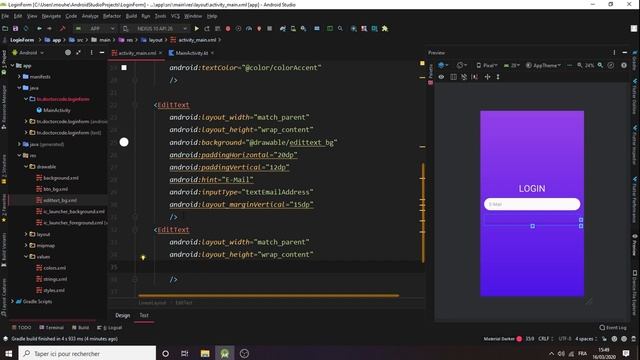
Task: Open file folder icon in main toolbar
Action: (5, 29)
